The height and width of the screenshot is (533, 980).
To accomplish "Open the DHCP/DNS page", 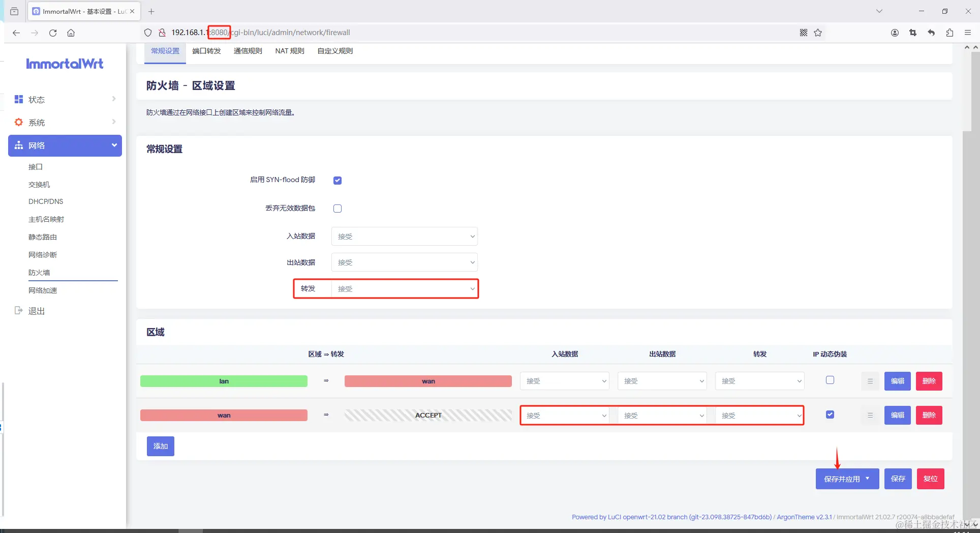I will [x=46, y=201].
